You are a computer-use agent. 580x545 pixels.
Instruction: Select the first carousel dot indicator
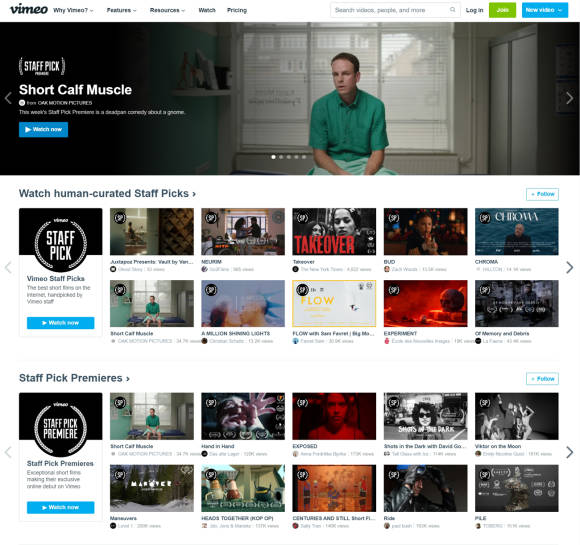click(x=273, y=157)
